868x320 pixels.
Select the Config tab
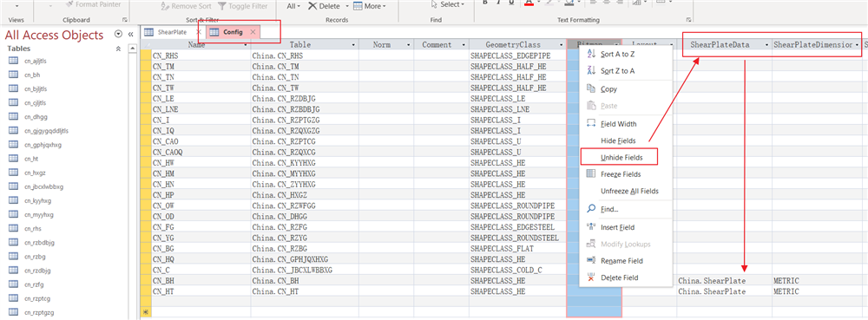coord(233,32)
